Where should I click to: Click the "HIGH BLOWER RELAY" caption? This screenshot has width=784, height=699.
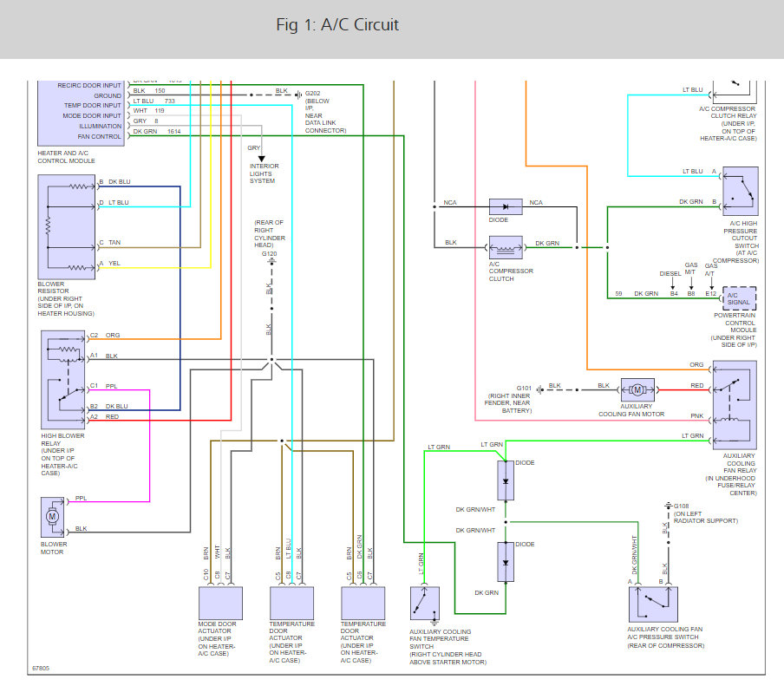[63, 440]
